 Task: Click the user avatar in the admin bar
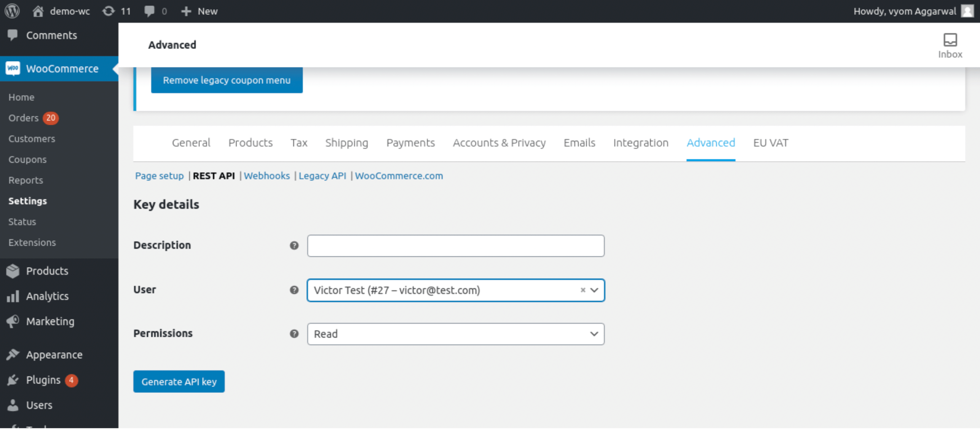[x=967, y=11]
